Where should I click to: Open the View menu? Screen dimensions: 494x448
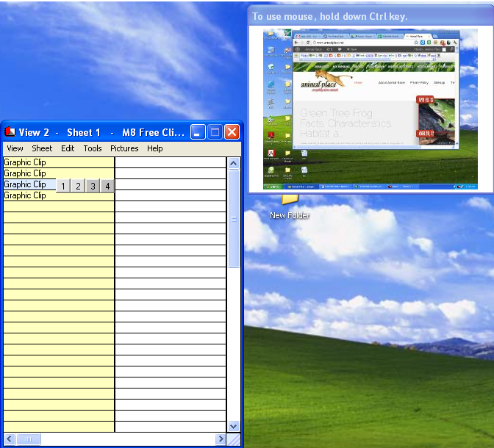point(15,148)
